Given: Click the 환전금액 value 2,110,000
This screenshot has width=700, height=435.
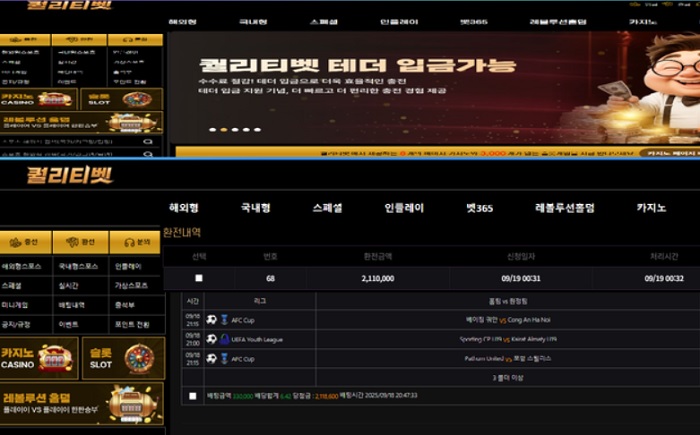Looking at the screenshot, I should pyautogui.click(x=378, y=278).
